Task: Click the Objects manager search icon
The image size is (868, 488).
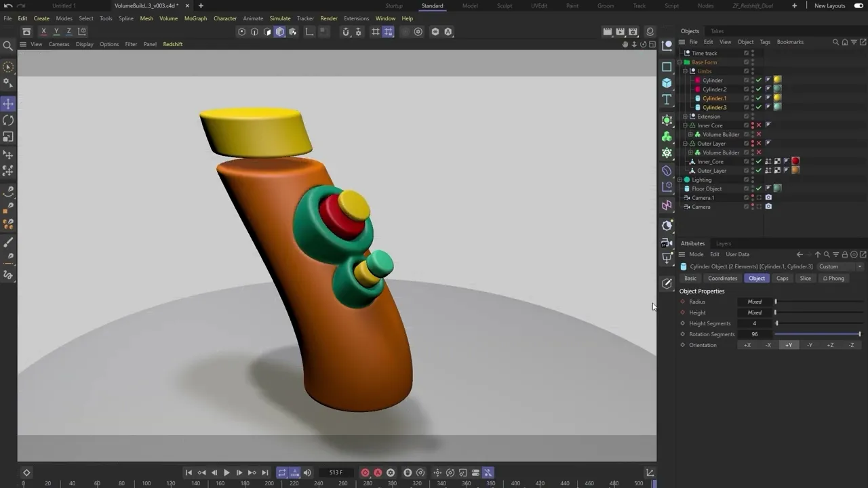Action: (x=835, y=42)
